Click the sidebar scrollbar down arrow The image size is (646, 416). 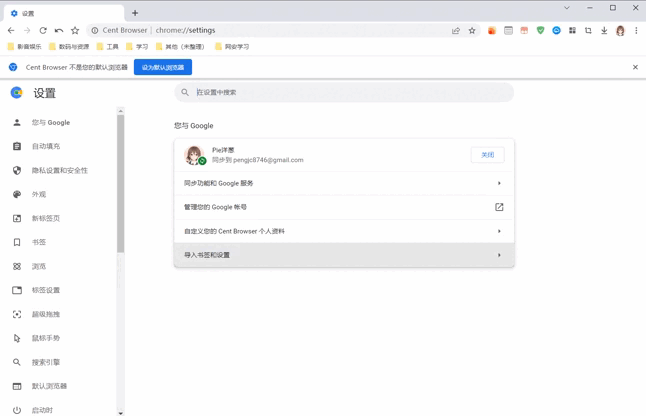point(120,412)
